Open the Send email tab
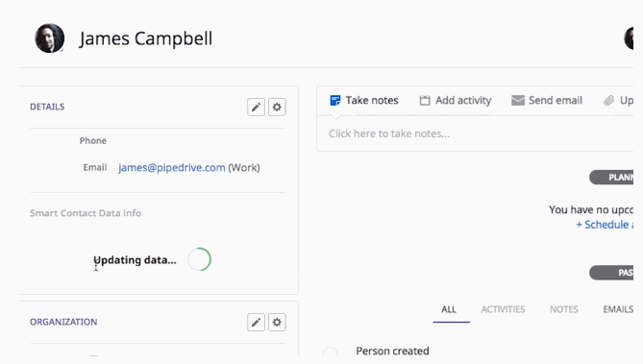The width and height of the screenshot is (643, 364). click(x=547, y=101)
